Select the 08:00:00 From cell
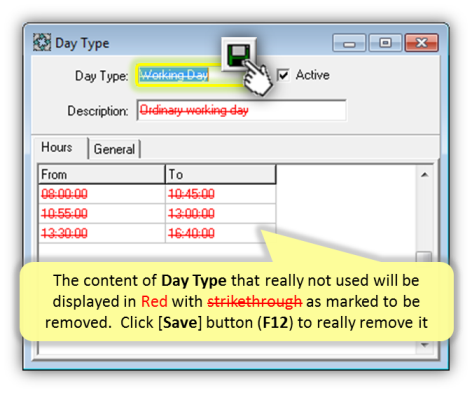The width and height of the screenshot is (472, 393). (102, 194)
